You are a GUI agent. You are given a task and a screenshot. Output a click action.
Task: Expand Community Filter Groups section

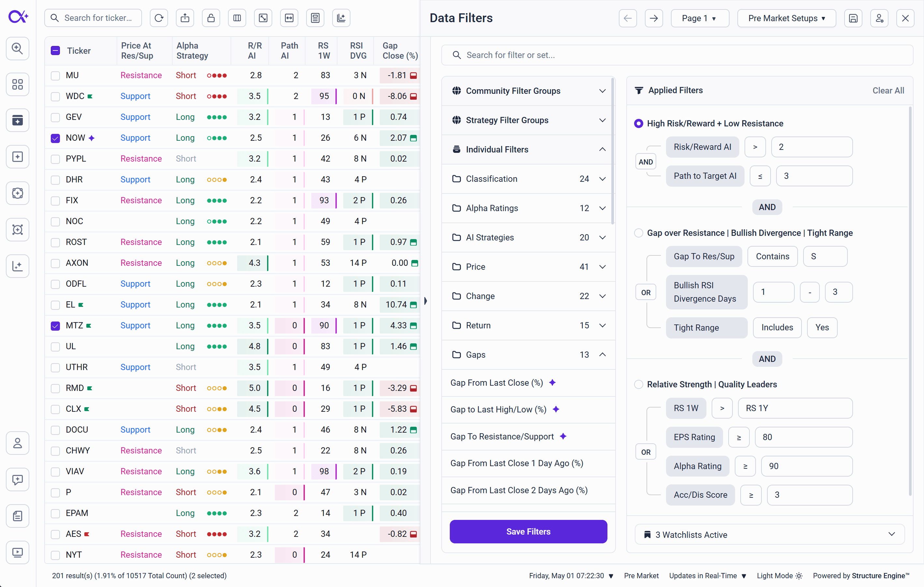(528, 91)
